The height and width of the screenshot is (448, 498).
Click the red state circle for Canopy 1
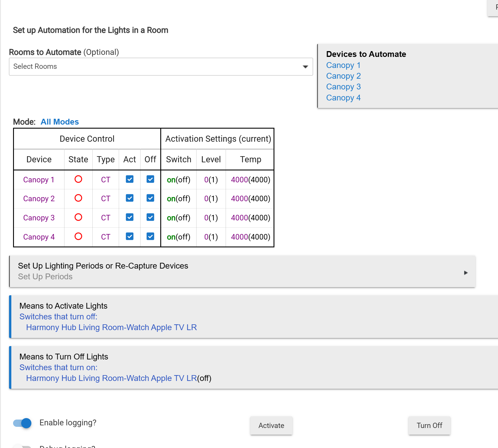pyautogui.click(x=78, y=179)
